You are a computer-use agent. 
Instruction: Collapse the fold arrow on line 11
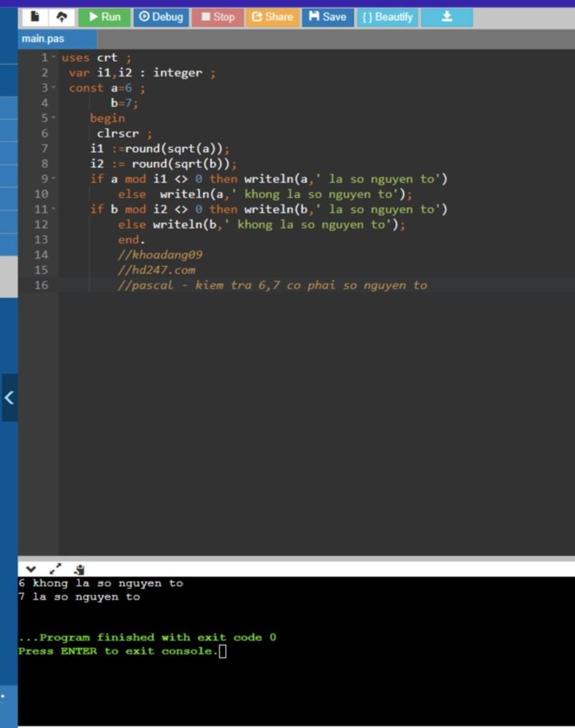(54, 209)
